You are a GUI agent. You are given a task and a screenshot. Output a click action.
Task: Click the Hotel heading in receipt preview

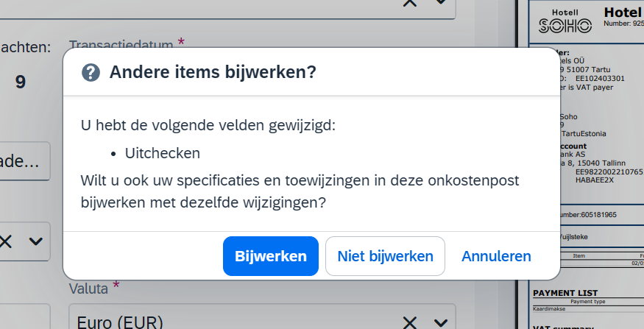point(623,13)
